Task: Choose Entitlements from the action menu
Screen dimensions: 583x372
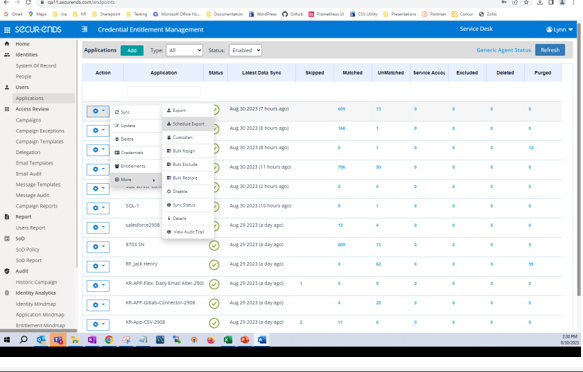Action: pos(136,166)
